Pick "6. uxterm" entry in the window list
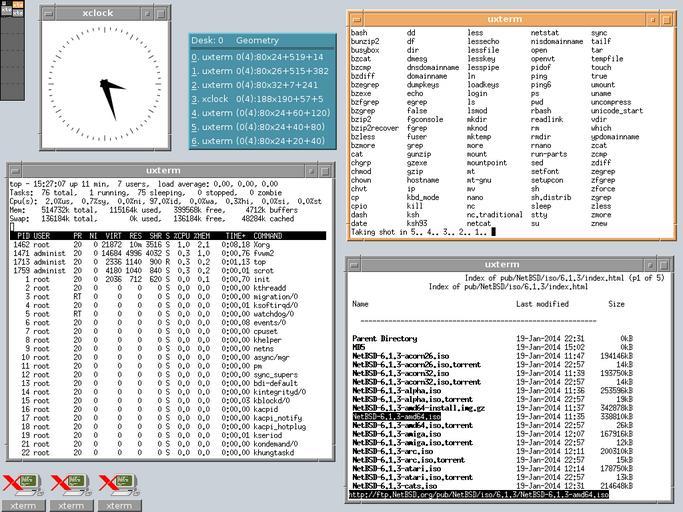 [258, 141]
